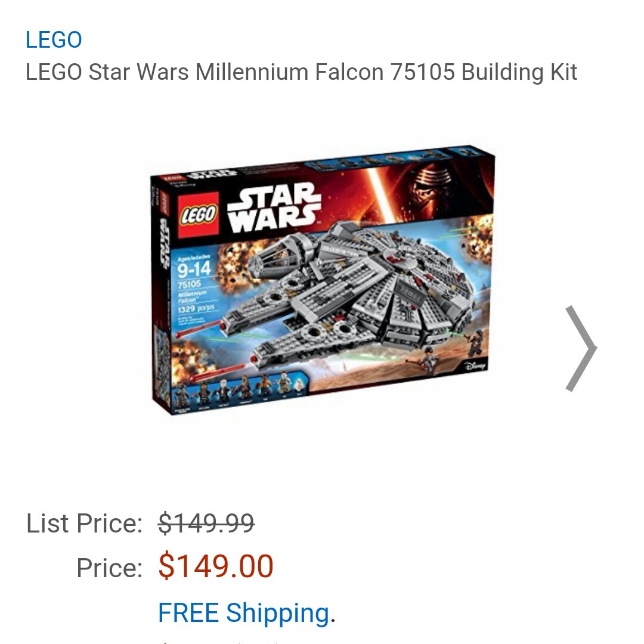644x644 pixels.
Task: Click the 75105 set number on box
Action: pyautogui.click(x=189, y=284)
